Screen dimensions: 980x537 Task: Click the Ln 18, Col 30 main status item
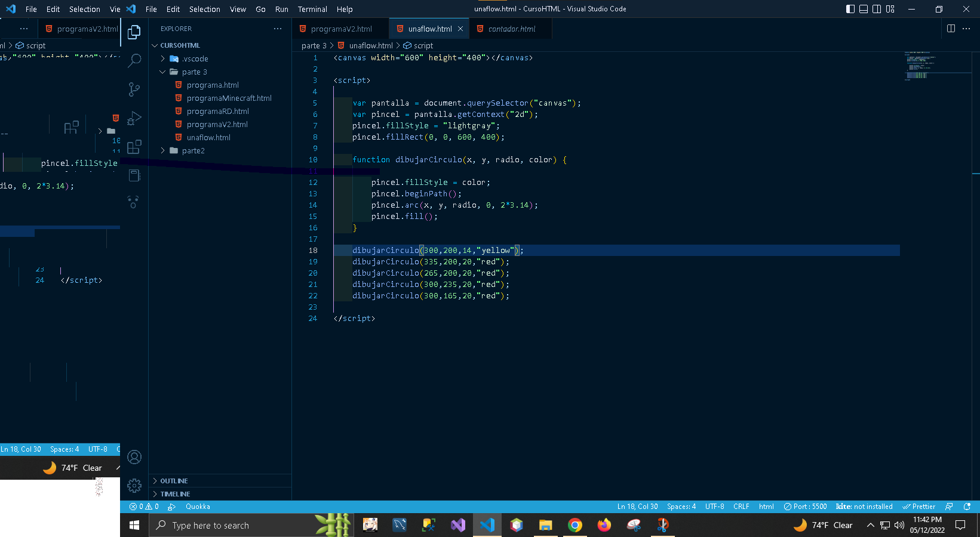(x=637, y=507)
